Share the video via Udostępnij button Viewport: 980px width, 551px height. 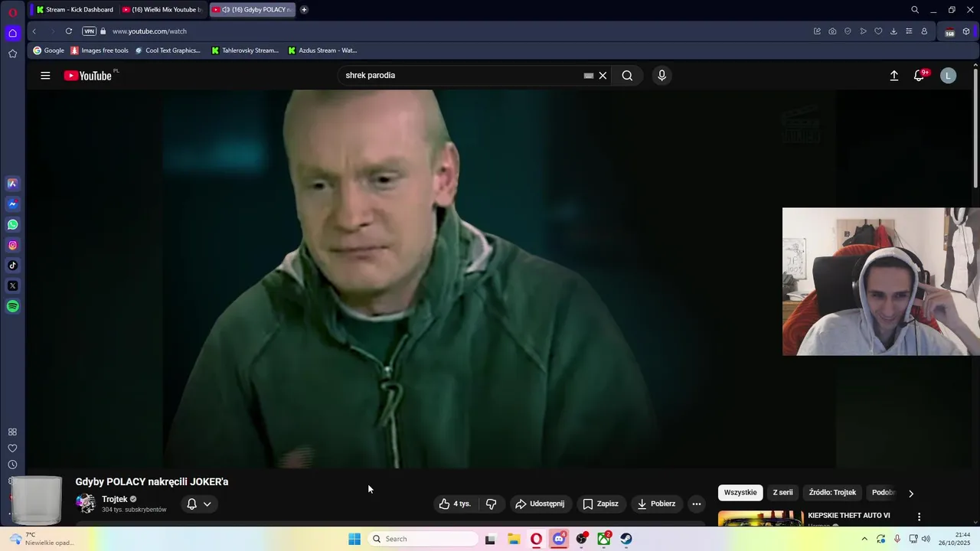(x=540, y=504)
